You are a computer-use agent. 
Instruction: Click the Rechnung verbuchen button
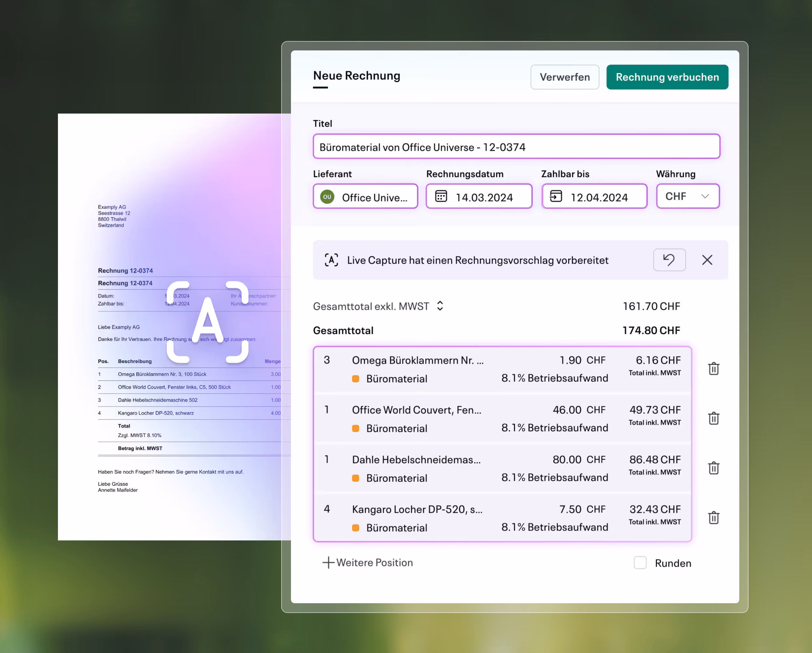coord(667,77)
